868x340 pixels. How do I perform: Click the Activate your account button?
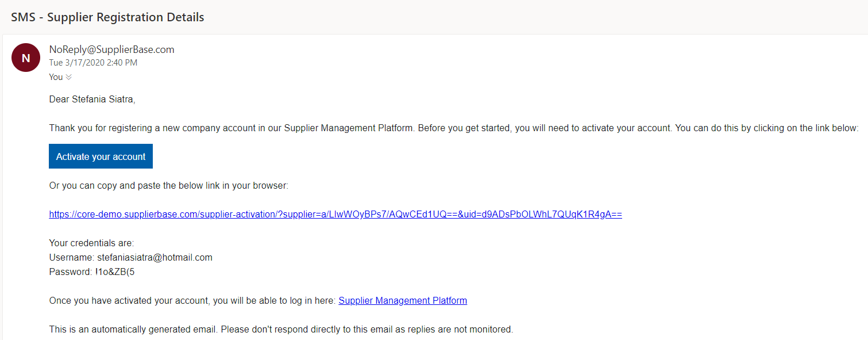point(101,156)
